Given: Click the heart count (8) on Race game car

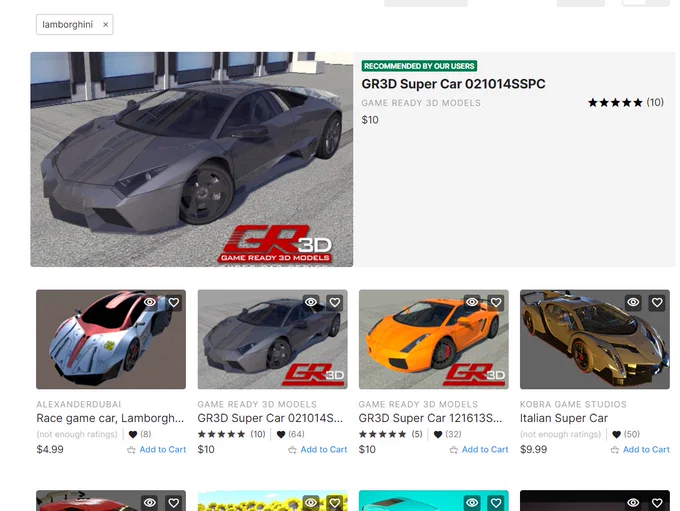Looking at the screenshot, I should pyautogui.click(x=140, y=434).
